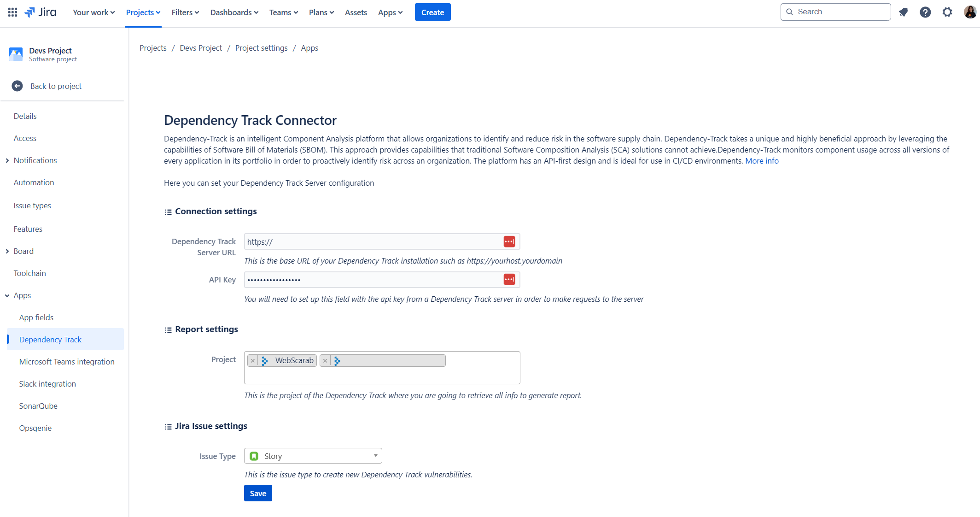Remove the second unnamed project tag

point(325,361)
